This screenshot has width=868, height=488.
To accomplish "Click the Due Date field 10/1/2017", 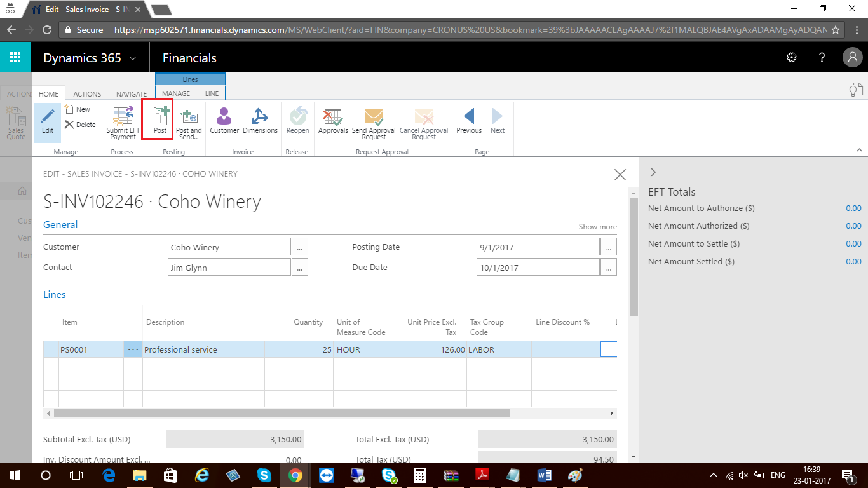I will 538,268.
